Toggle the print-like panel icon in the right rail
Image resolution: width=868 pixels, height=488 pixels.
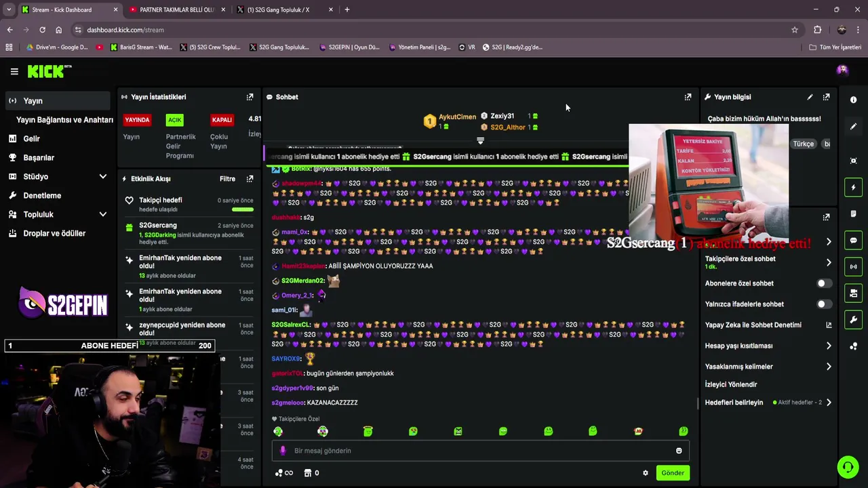[853, 293]
